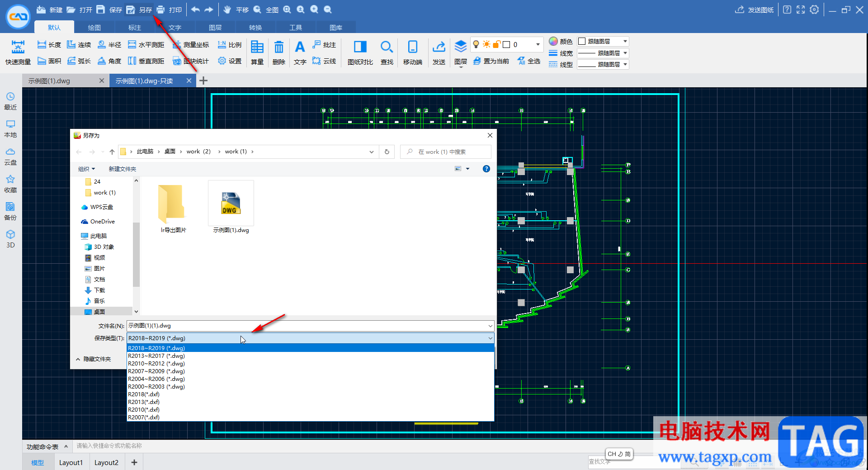Viewport: 868px width, 470px height.
Task: Select the 半径 radius measure tool
Action: point(109,44)
